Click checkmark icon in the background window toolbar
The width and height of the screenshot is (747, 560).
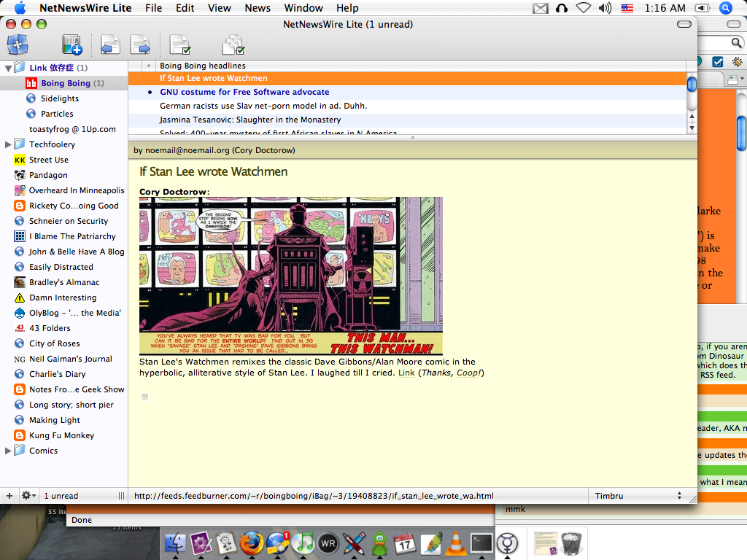718,61
